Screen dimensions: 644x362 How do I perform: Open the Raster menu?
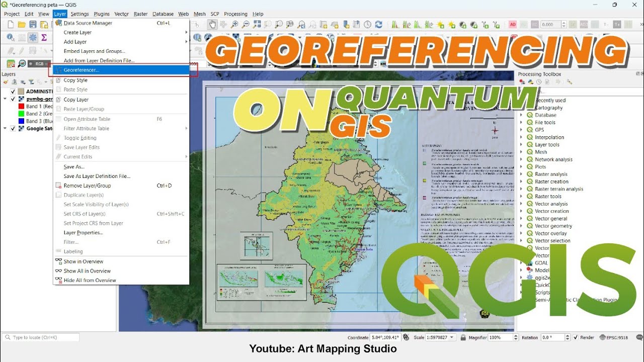click(x=141, y=14)
